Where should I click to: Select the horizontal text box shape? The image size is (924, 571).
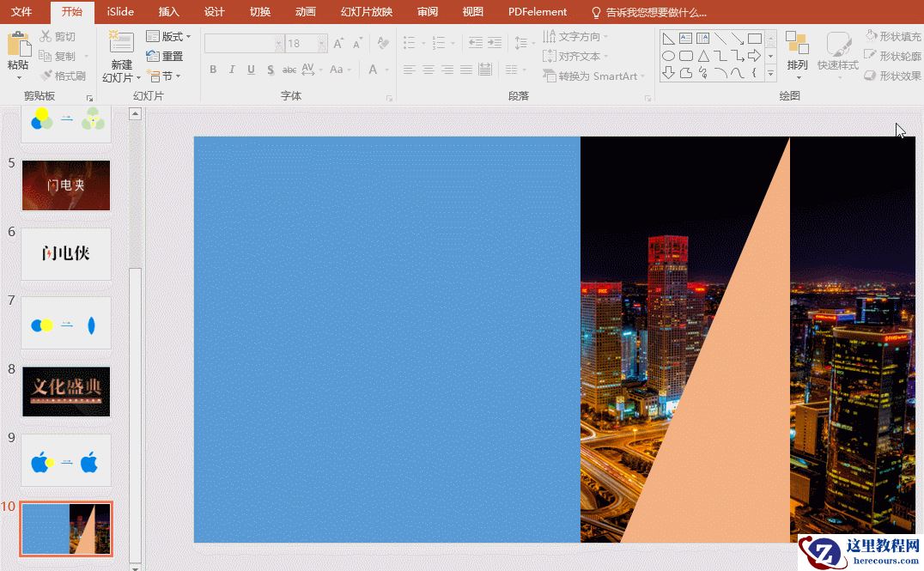point(685,39)
